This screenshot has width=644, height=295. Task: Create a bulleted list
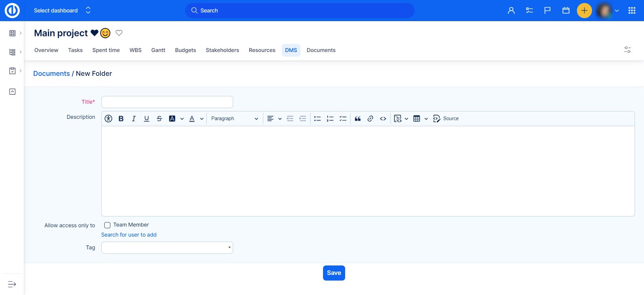(317, 118)
